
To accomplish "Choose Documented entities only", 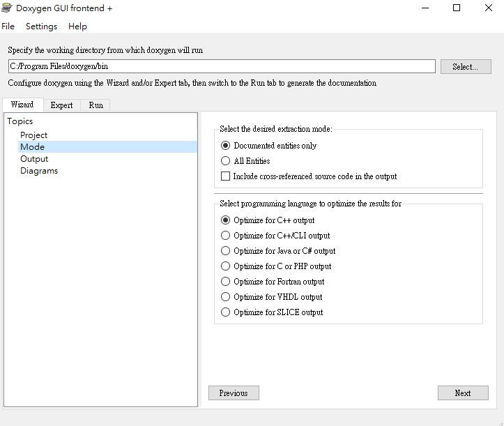I will tap(268, 146).
